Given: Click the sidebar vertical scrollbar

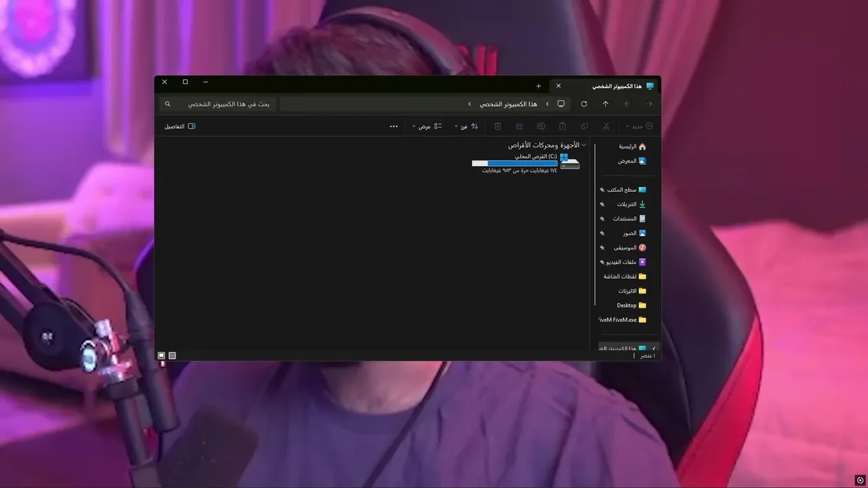Looking at the screenshot, I should pos(595,224).
